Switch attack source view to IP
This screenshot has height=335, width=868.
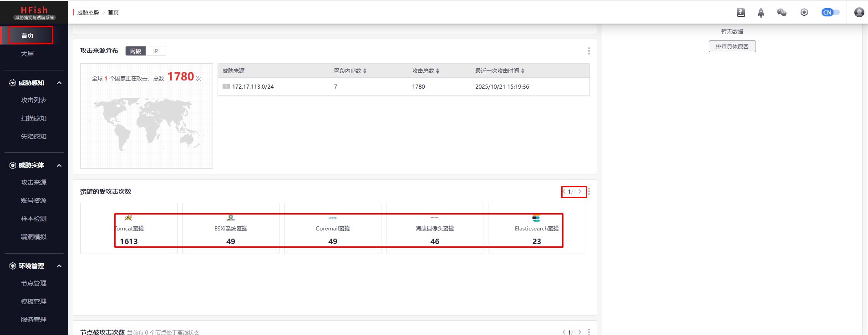156,51
